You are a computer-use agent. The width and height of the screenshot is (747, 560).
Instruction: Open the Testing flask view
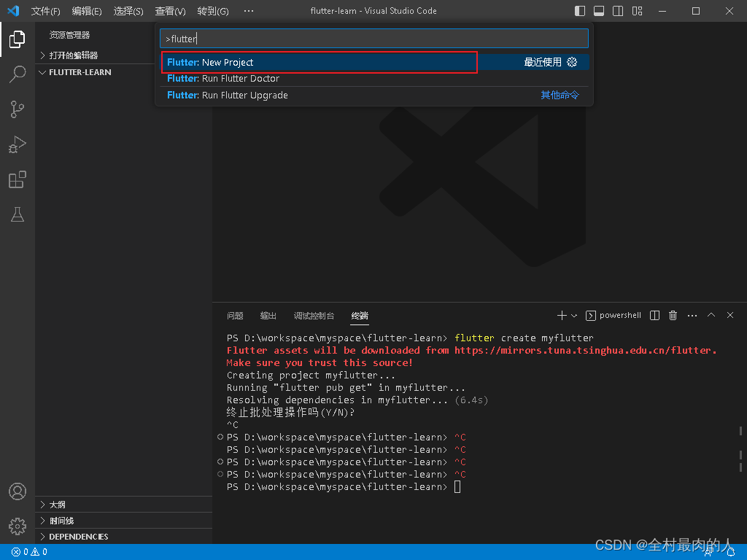18,215
